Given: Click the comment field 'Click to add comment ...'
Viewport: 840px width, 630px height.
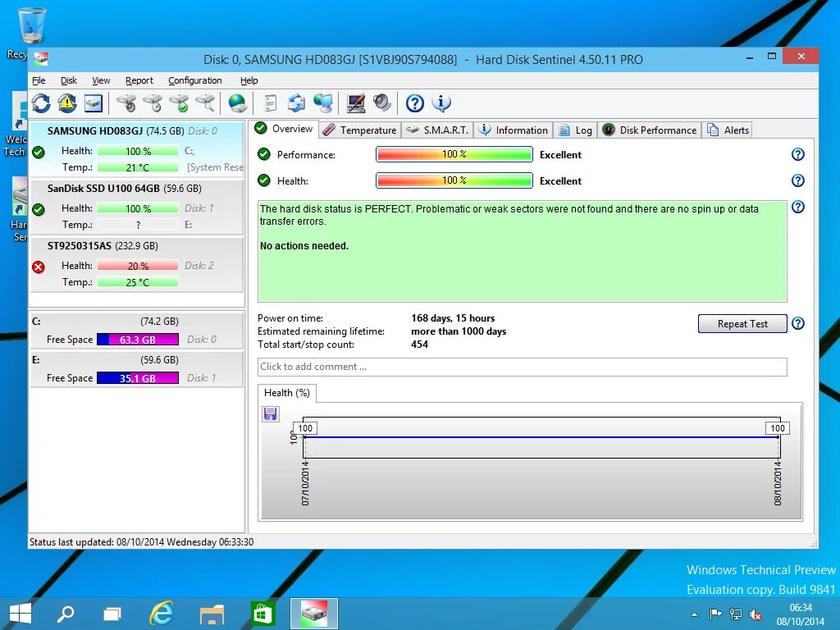Looking at the screenshot, I should 523,367.
